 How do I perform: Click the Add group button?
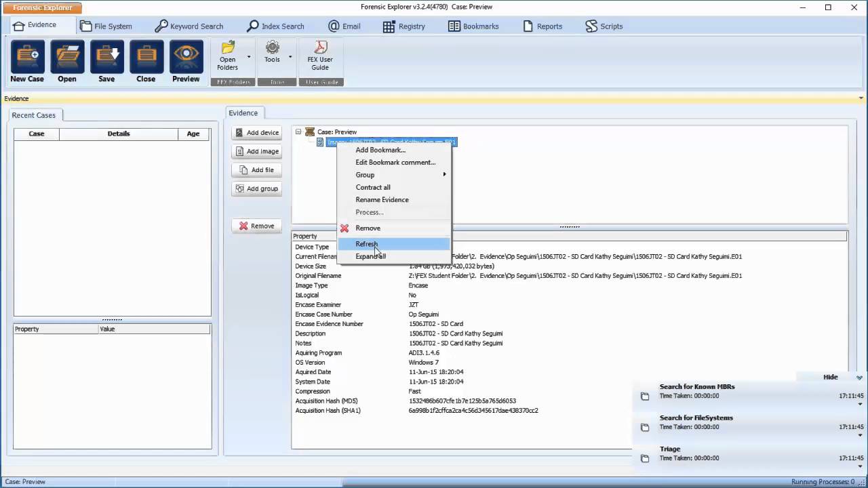tap(256, 188)
